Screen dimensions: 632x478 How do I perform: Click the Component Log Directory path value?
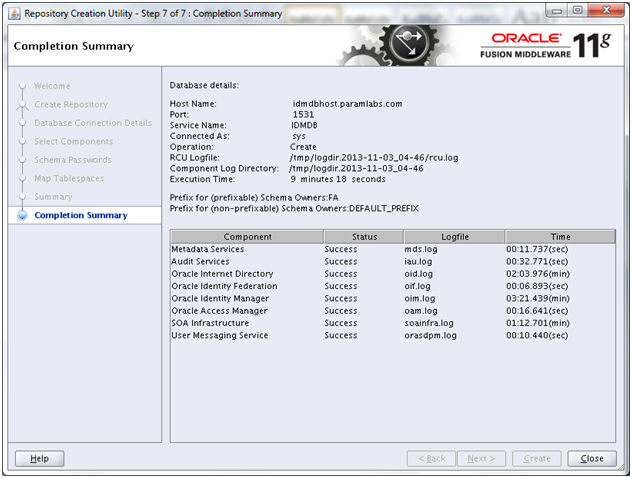[x=356, y=168]
